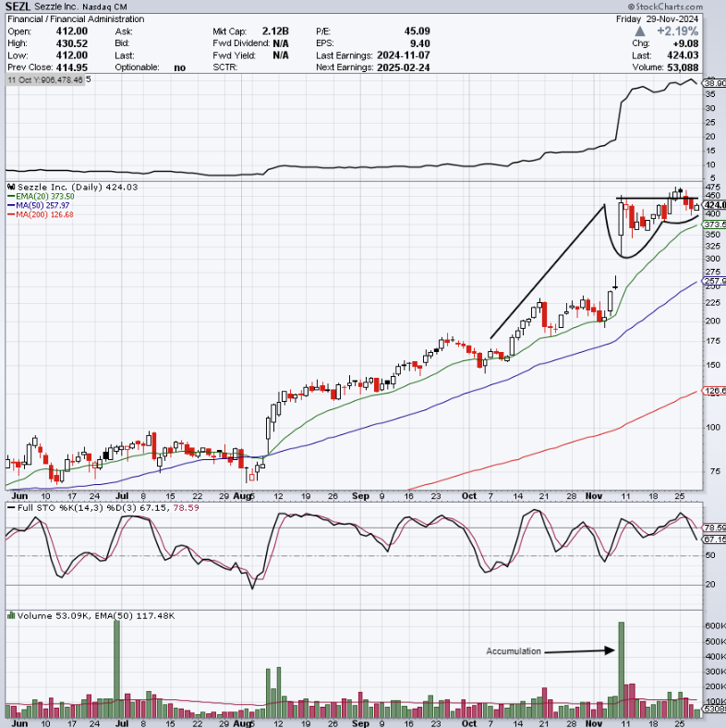Click the volume bars icon beside Volume 53.09K
726x728 pixels.
click(12, 615)
